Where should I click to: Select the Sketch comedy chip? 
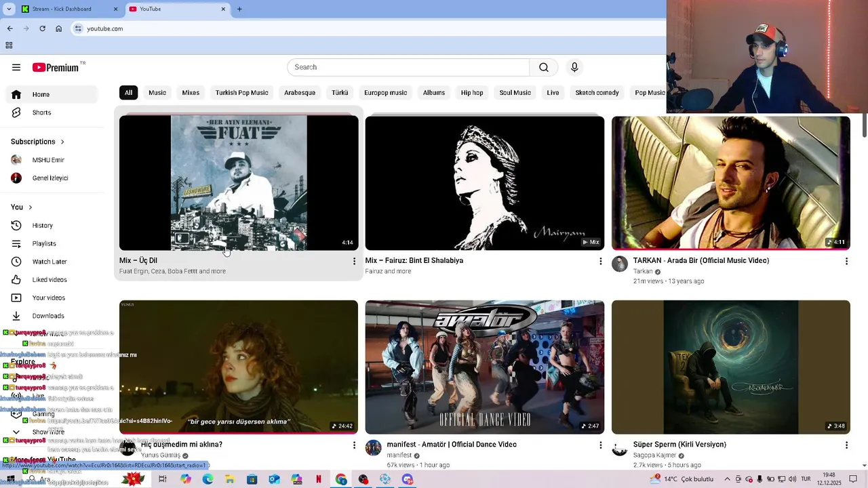pos(597,92)
